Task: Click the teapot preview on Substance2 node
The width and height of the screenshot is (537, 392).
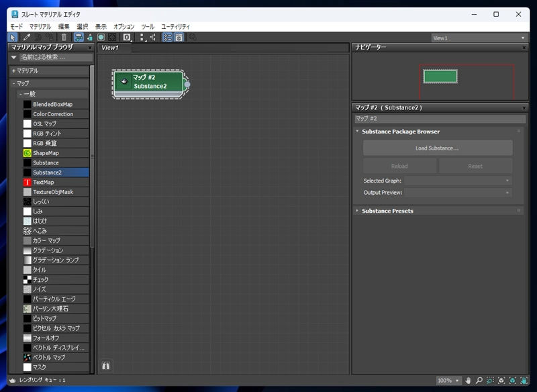Action: click(x=124, y=81)
